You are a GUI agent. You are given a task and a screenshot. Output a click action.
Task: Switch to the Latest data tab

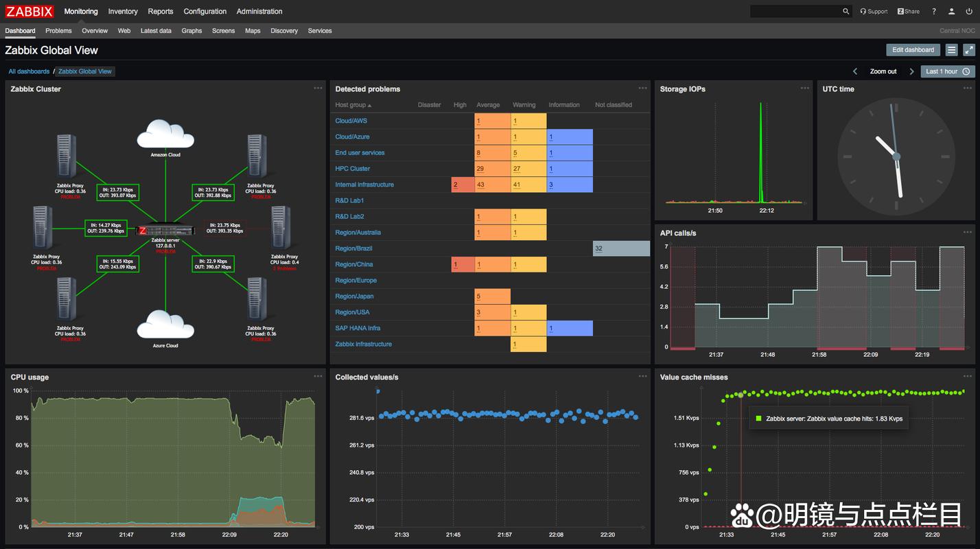[156, 31]
